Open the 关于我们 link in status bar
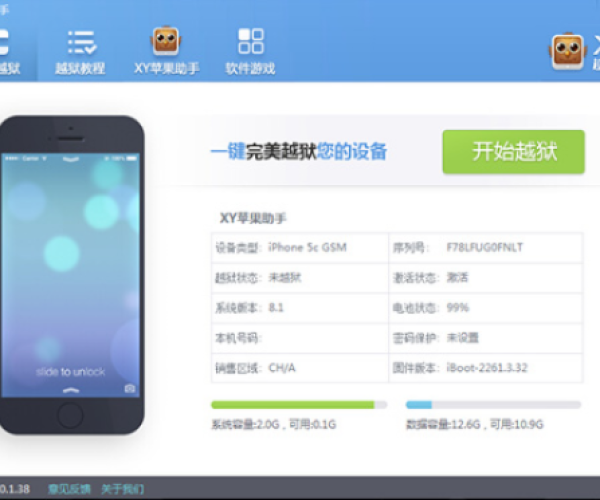The image size is (600, 500). 122,489
